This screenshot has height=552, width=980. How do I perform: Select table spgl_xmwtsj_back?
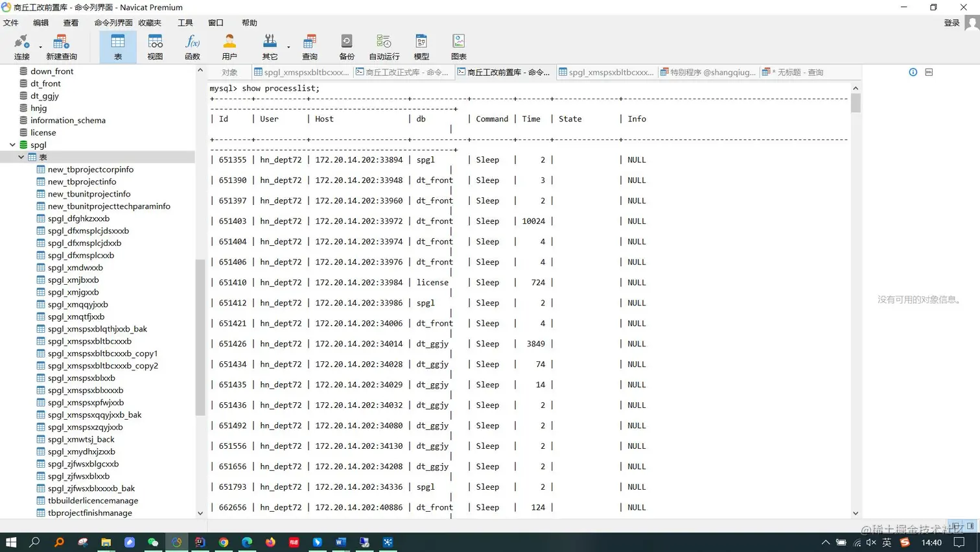pyautogui.click(x=81, y=440)
